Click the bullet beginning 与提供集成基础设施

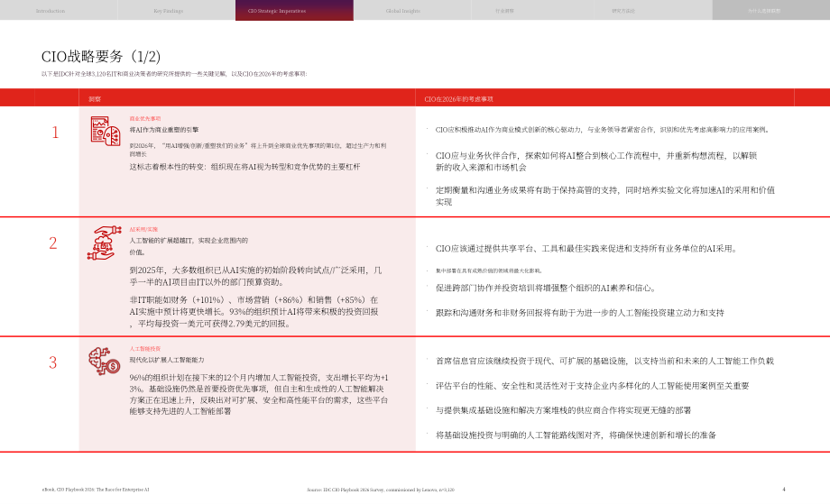pyautogui.click(x=563, y=410)
